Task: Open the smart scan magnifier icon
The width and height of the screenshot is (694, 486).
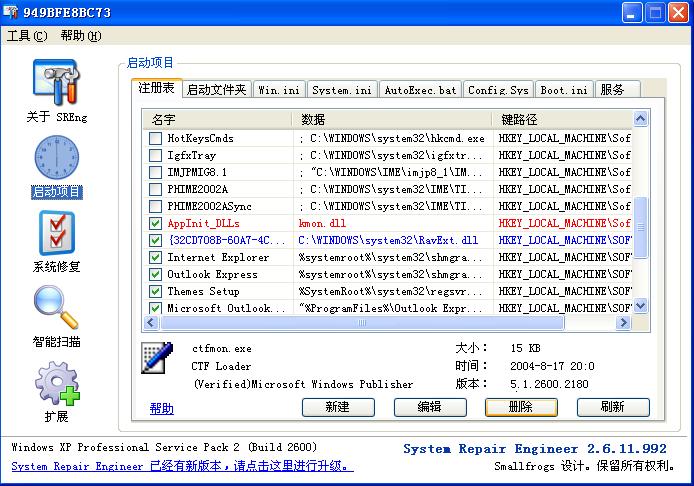Action: pos(56,307)
